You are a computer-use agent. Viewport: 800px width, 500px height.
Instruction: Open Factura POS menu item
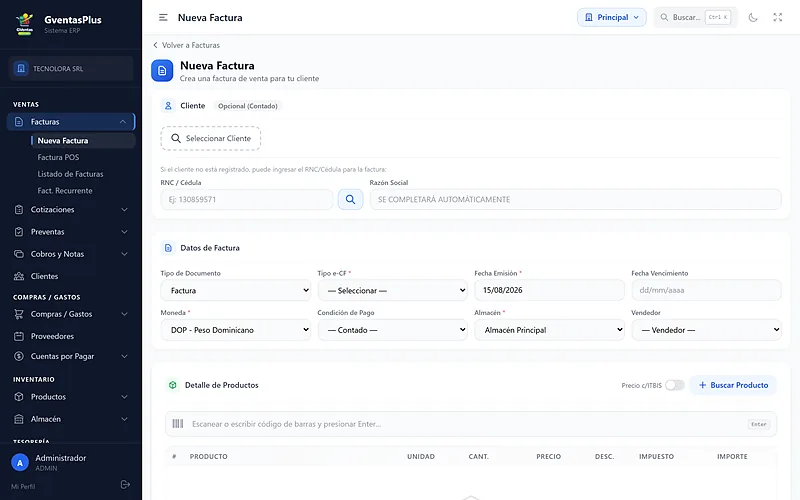pos(58,157)
